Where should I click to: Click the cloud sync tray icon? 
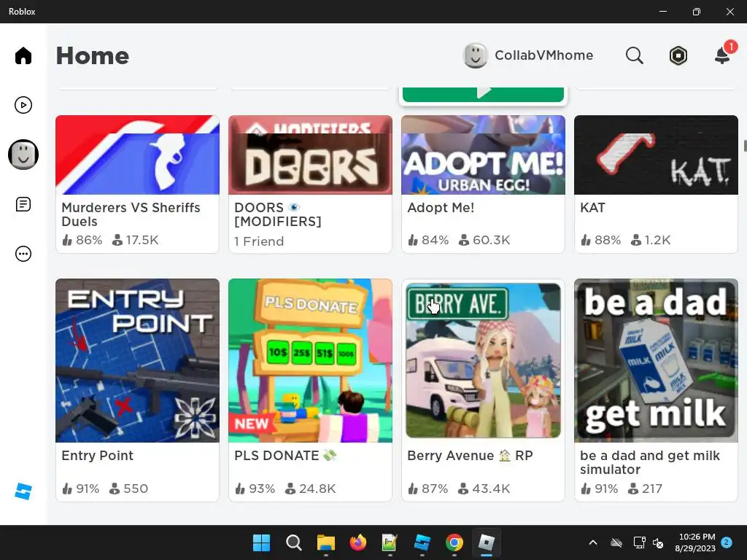pos(616,542)
